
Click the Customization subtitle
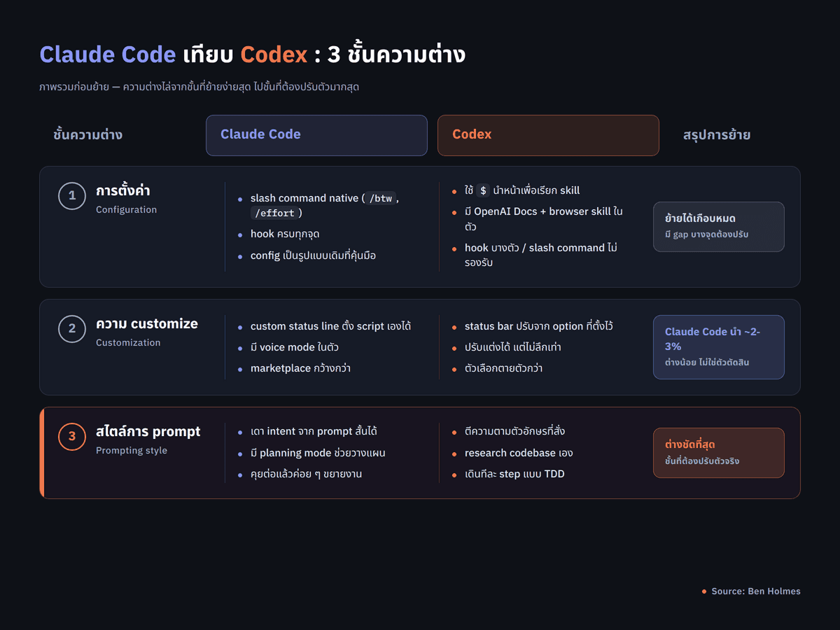tap(128, 343)
